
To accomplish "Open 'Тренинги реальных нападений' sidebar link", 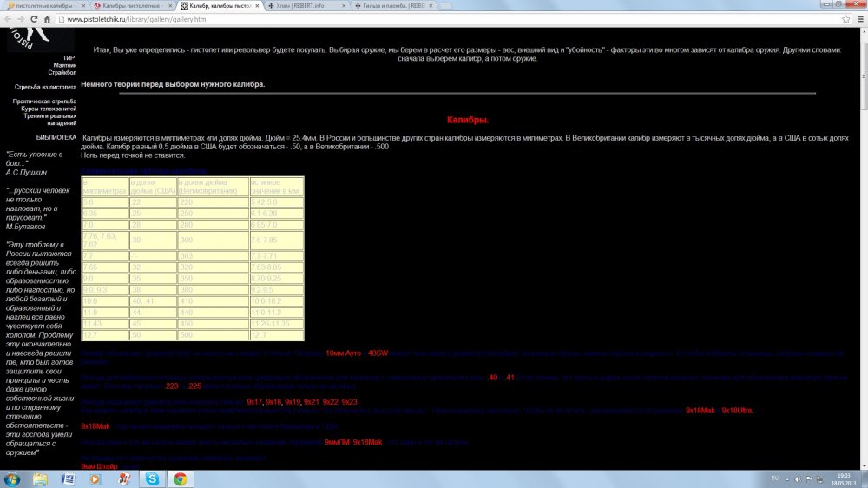I will point(49,119).
